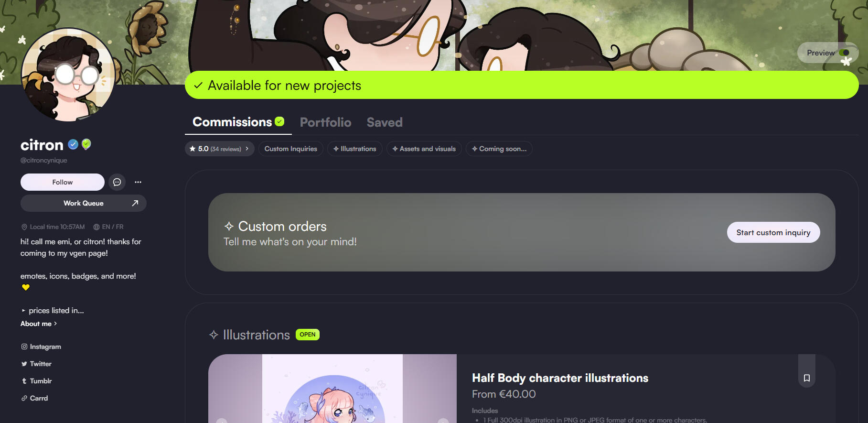Viewport: 868px width, 423px height.
Task: Jump to the Assets and visuals category chip
Action: pyautogui.click(x=424, y=149)
